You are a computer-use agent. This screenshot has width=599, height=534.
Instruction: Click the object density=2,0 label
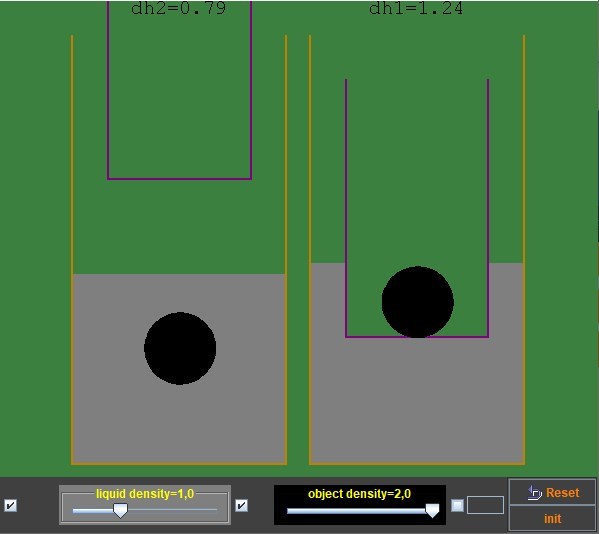[359, 494]
